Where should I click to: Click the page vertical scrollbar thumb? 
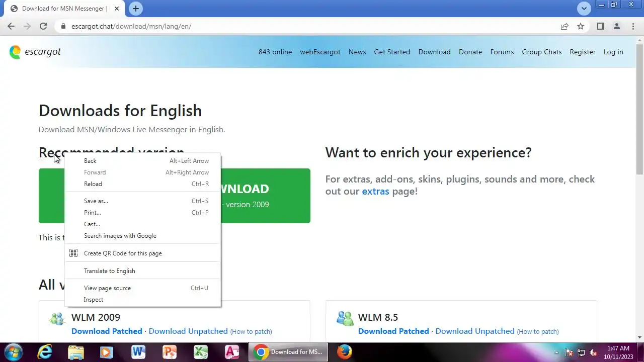(639, 109)
